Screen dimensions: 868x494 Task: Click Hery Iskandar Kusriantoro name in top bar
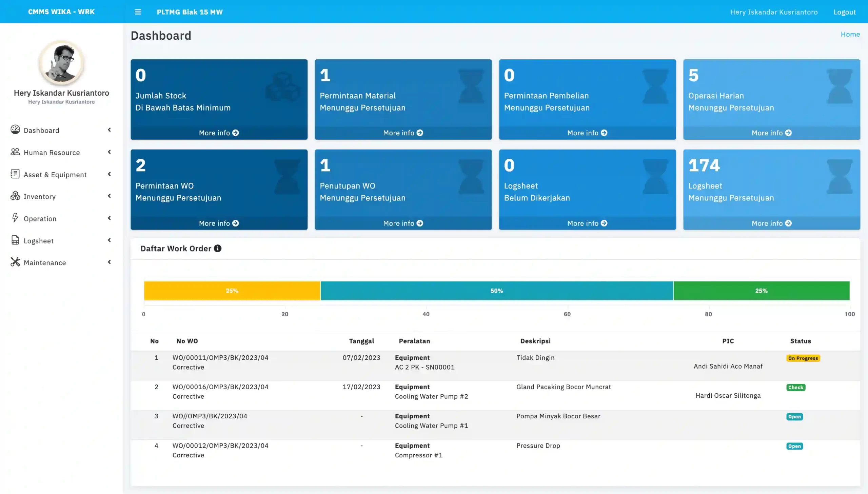(774, 12)
